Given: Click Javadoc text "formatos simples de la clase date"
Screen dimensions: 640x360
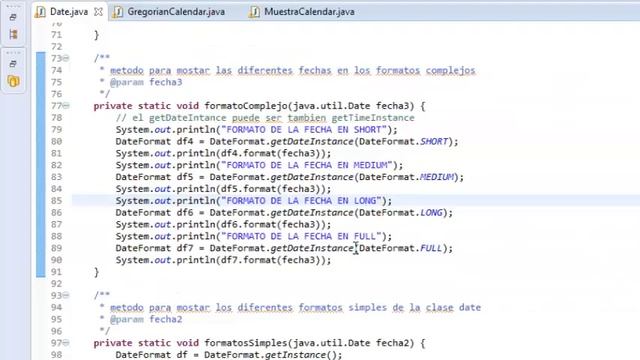Looking at the screenshot, I should click(x=390, y=307).
